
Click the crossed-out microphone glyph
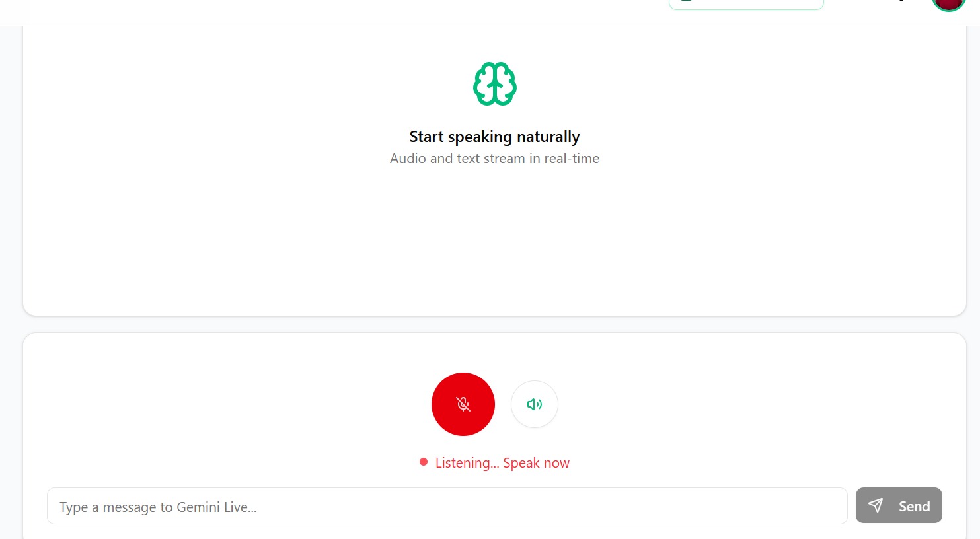[x=463, y=404]
